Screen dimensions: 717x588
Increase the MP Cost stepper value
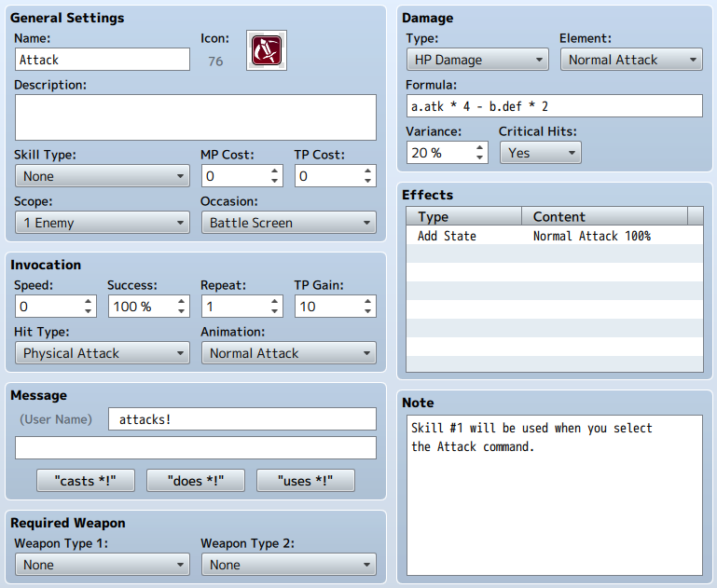(274, 171)
